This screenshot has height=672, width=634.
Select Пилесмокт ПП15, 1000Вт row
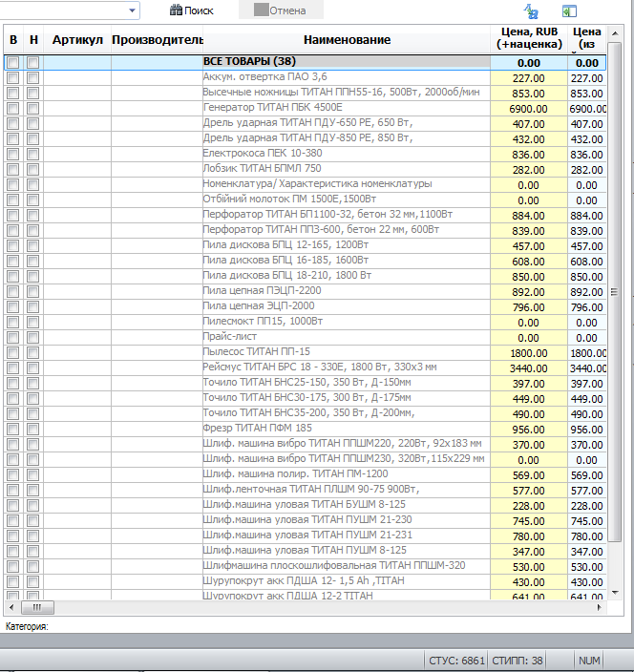coord(305,323)
